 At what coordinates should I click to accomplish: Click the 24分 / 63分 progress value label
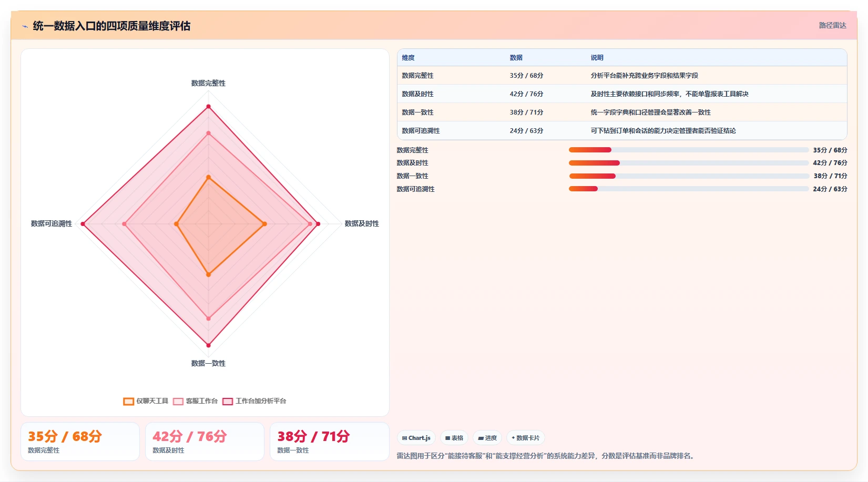(x=830, y=189)
